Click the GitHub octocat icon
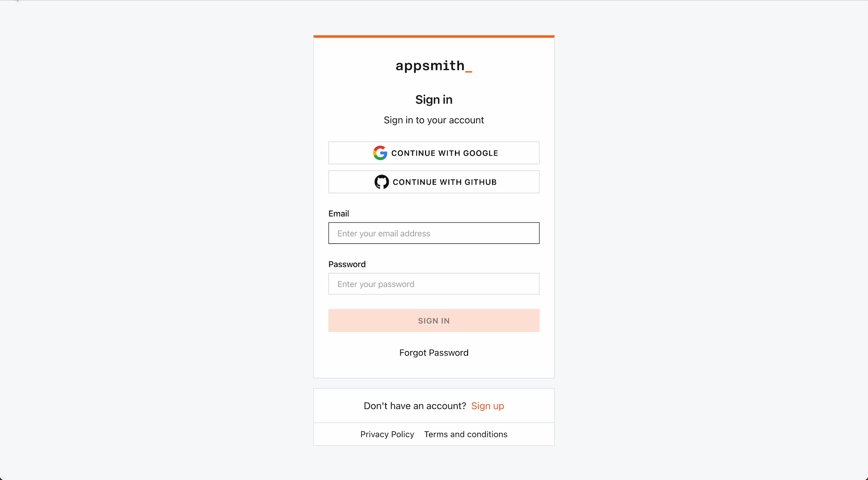The width and height of the screenshot is (868, 480). [381, 182]
